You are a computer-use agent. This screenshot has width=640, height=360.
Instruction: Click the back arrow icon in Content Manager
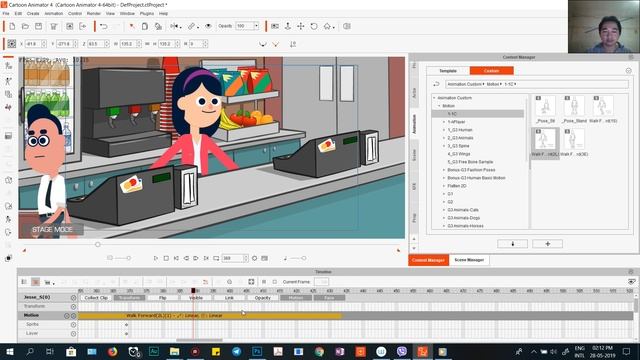pos(436,84)
